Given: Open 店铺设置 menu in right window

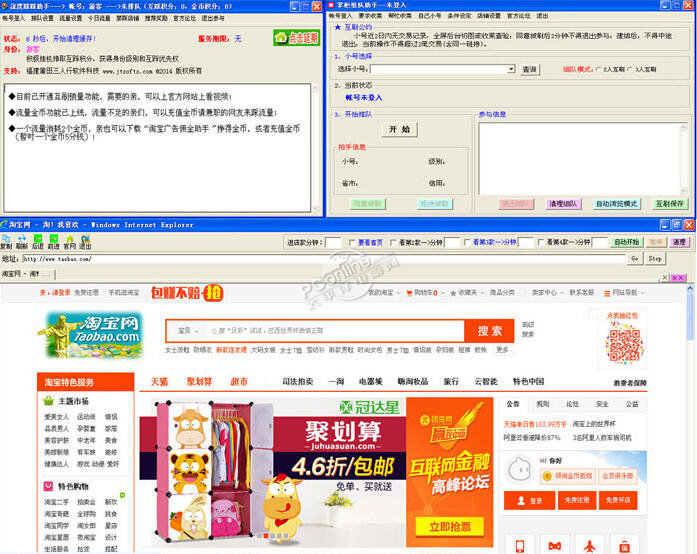Looking at the screenshot, I should 489,16.
